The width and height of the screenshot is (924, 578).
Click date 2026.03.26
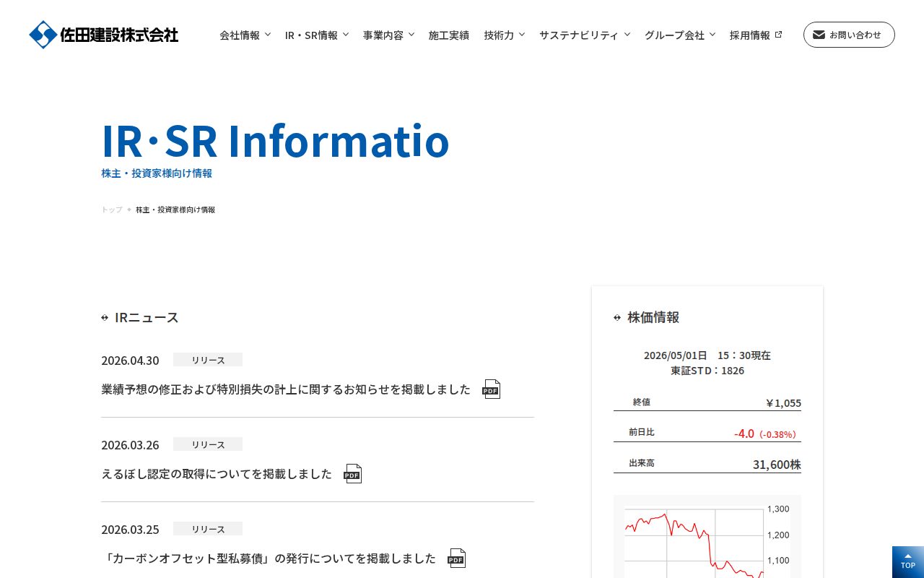point(130,445)
